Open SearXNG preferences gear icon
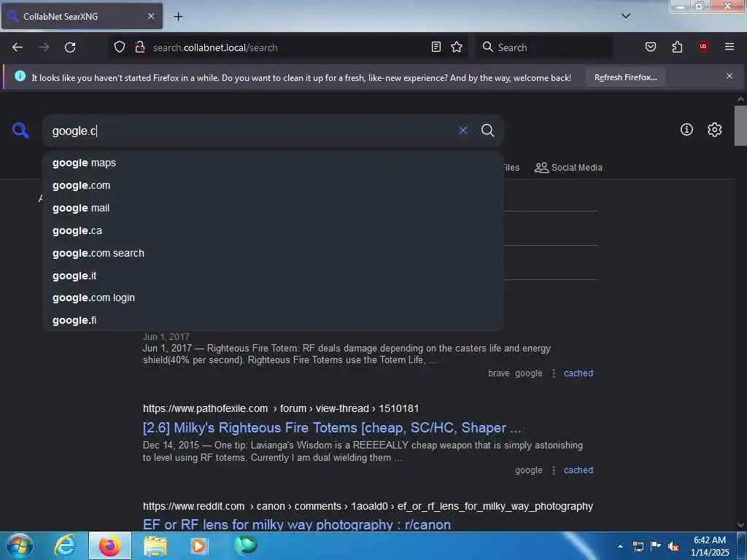The image size is (747, 560). [x=714, y=130]
